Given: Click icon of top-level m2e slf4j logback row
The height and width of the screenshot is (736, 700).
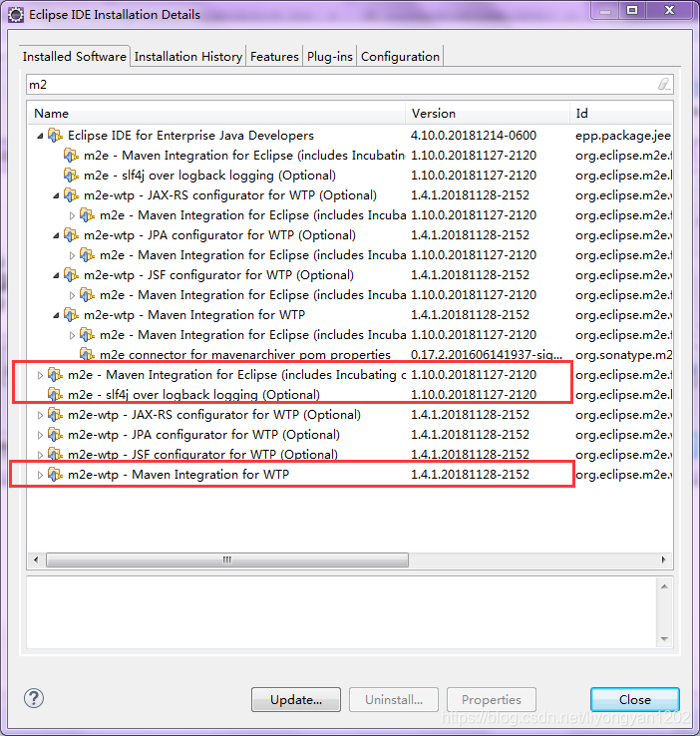Looking at the screenshot, I should click(x=56, y=395).
